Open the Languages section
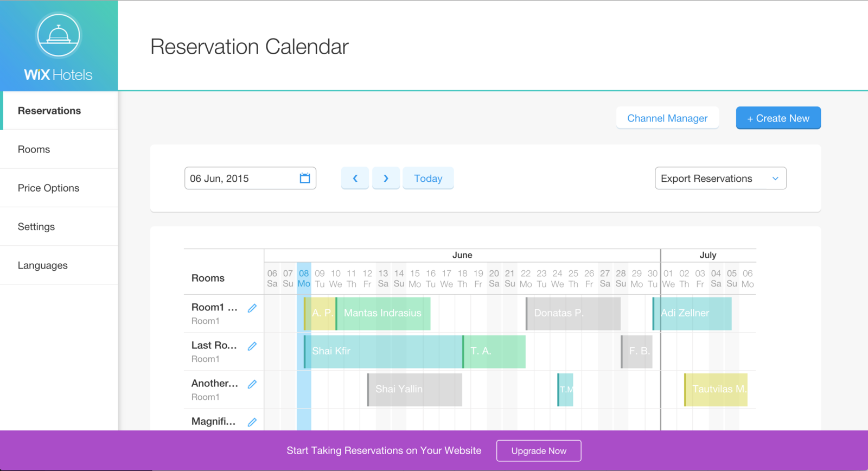The image size is (868, 471). click(59, 265)
